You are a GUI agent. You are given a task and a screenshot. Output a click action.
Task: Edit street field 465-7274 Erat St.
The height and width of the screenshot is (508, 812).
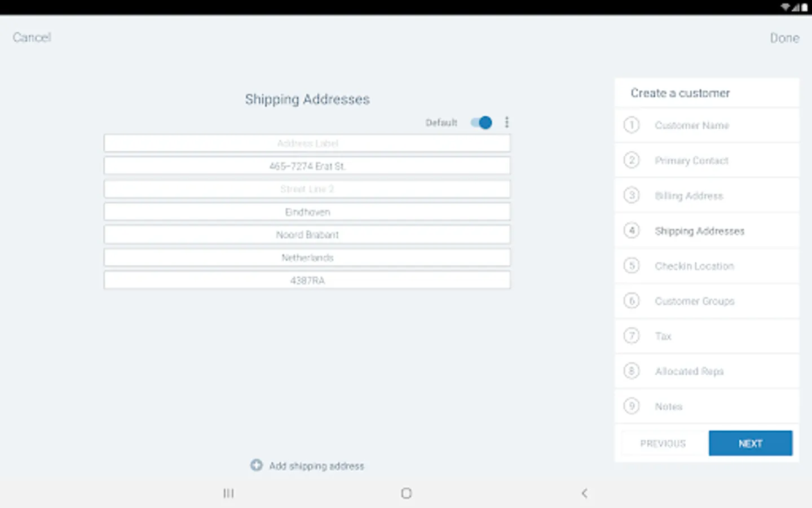[x=307, y=166]
